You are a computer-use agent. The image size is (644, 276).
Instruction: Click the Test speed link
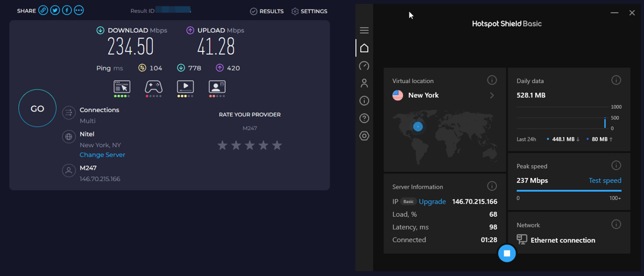point(605,180)
